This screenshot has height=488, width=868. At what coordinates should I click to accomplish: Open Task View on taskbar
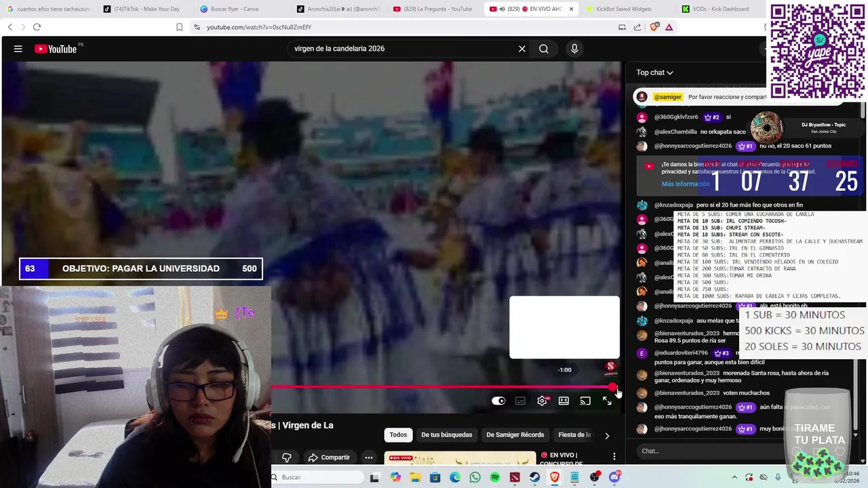tap(374, 477)
